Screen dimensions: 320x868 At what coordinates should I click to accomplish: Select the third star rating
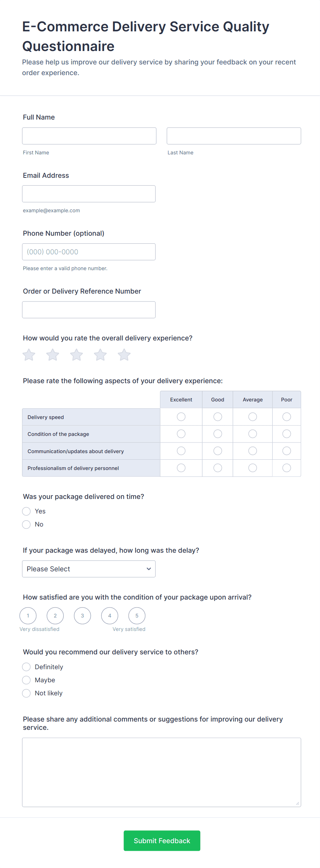click(76, 355)
